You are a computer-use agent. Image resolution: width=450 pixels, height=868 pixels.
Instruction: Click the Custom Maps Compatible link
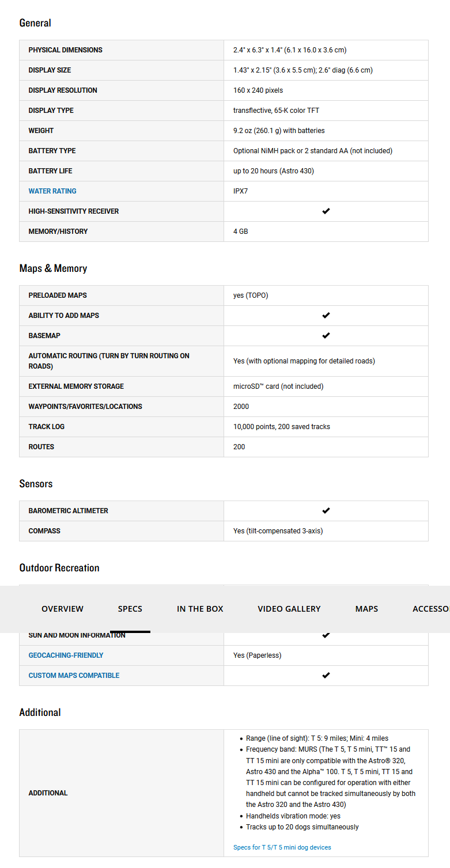(74, 676)
